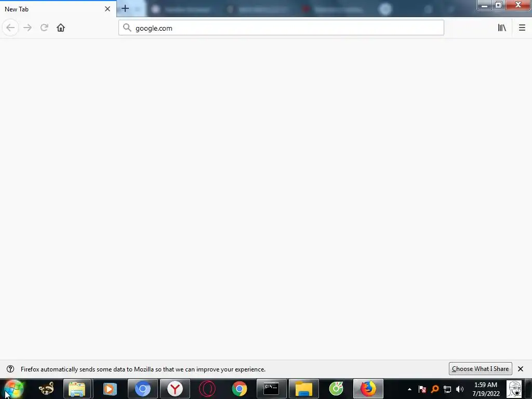Open the Firefox home page
532x399 pixels.
[61, 28]
